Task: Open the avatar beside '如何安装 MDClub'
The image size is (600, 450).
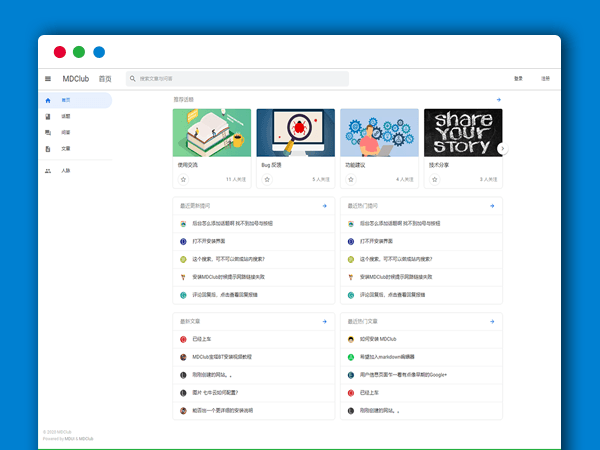Action: (x=351, y=340)
